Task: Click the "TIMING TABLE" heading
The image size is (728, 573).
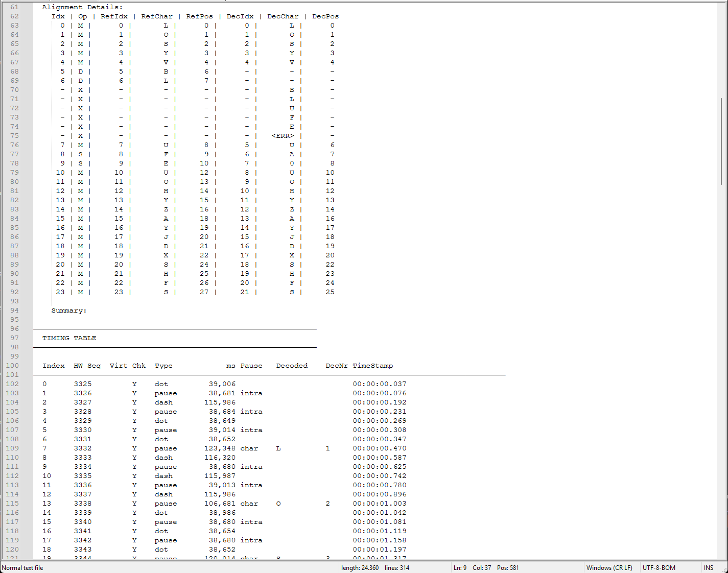Action: pyautogui.click(x=69, y=338)
